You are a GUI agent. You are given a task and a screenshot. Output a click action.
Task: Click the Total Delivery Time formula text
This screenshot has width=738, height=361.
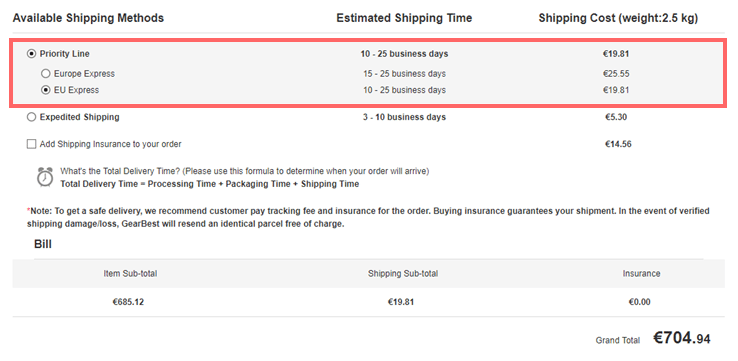(x=209, y=184)
